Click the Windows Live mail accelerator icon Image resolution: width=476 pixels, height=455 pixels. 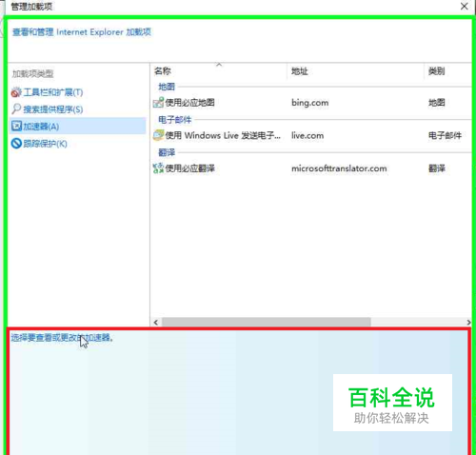tap(158, 135)
